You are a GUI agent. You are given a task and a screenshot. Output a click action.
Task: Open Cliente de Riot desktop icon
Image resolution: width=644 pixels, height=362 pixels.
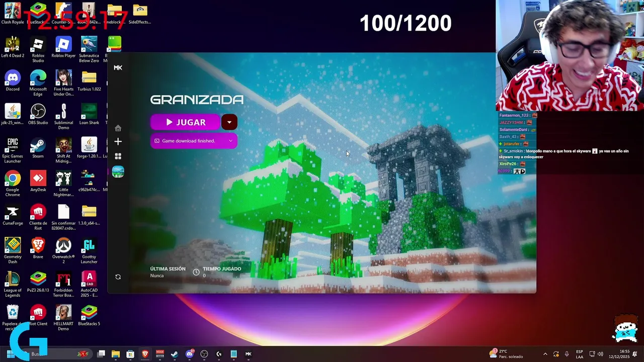38,218
